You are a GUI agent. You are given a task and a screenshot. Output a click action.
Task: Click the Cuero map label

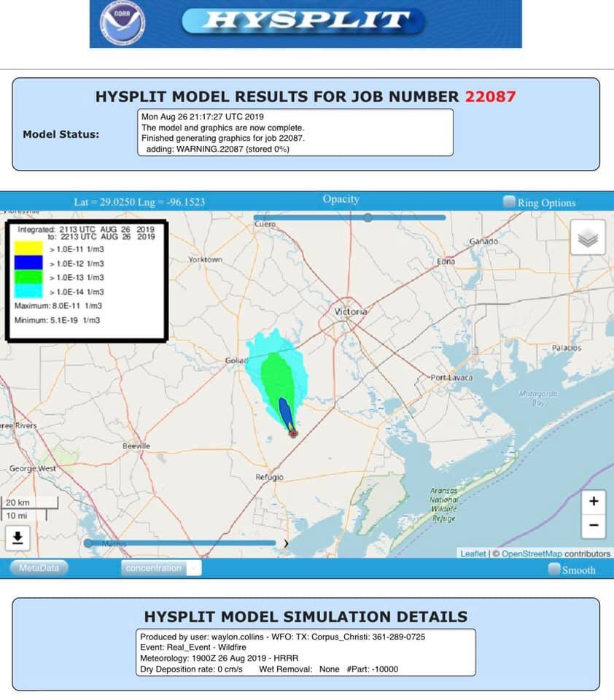click(265, 224)
